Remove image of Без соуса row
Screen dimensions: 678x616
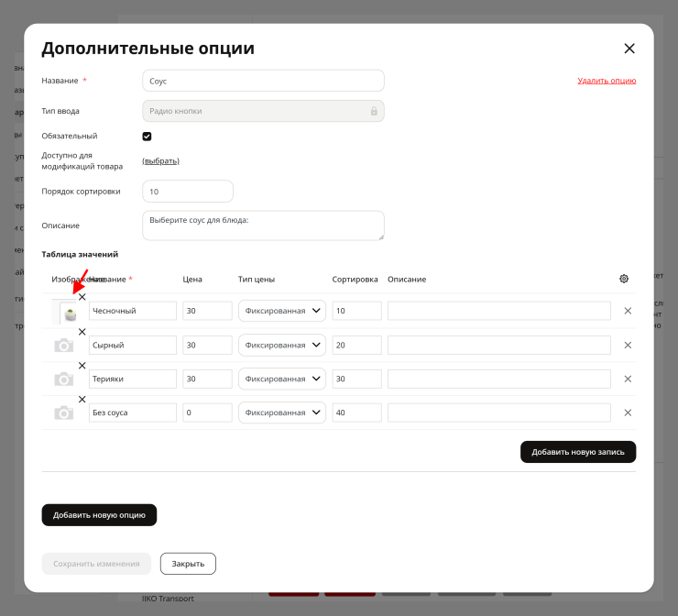[82, 400]
